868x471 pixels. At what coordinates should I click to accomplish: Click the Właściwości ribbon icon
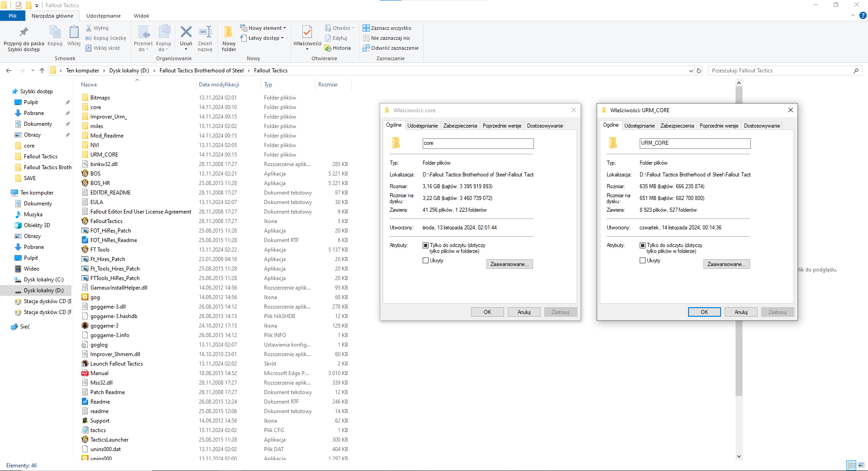pyautogui.click(x=307, y=32)
